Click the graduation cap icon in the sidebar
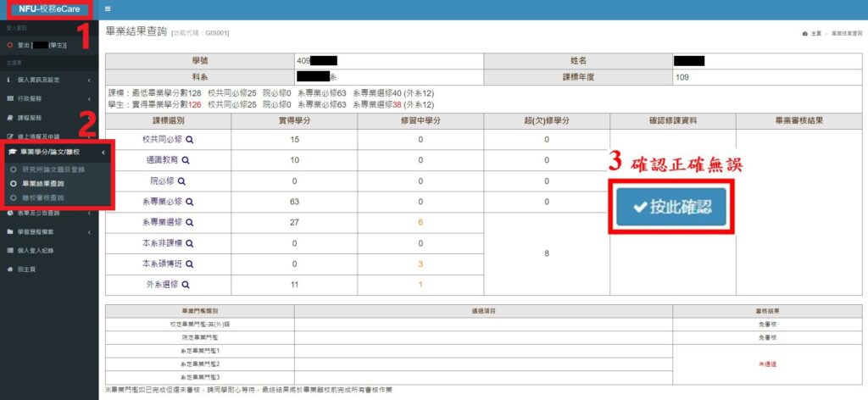 point(12,153)
